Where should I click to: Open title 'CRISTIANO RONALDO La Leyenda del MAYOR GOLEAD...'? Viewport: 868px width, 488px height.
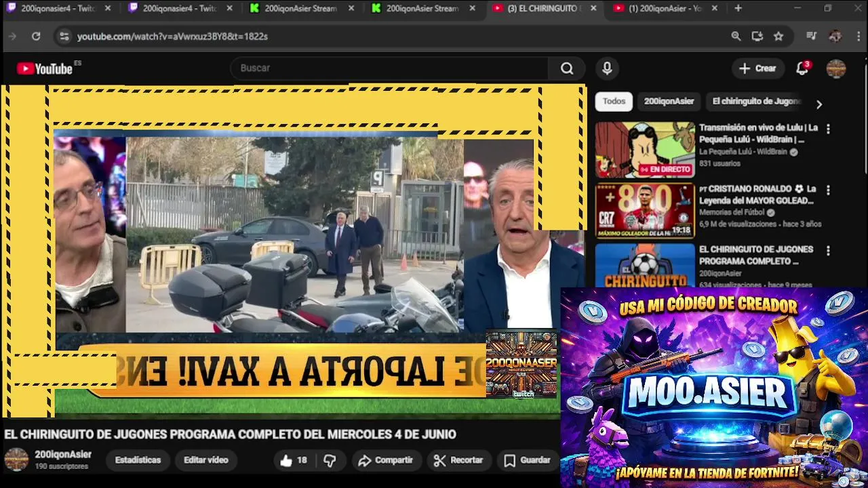click(x=757, y=195)
